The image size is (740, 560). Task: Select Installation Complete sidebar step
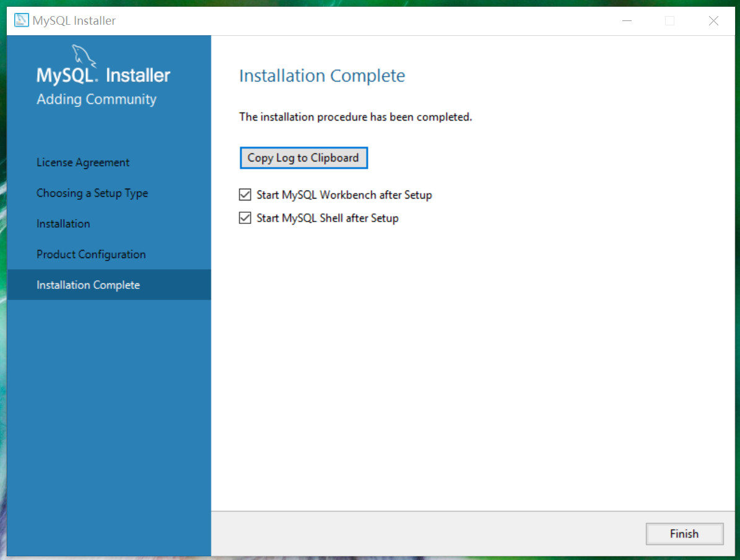click(x=109, y=285)
